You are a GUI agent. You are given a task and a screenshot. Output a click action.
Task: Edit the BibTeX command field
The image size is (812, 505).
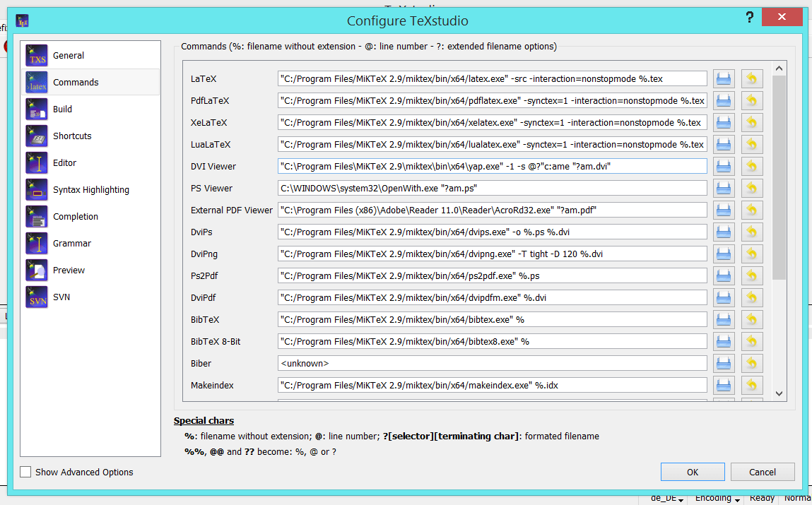(492, 320)
